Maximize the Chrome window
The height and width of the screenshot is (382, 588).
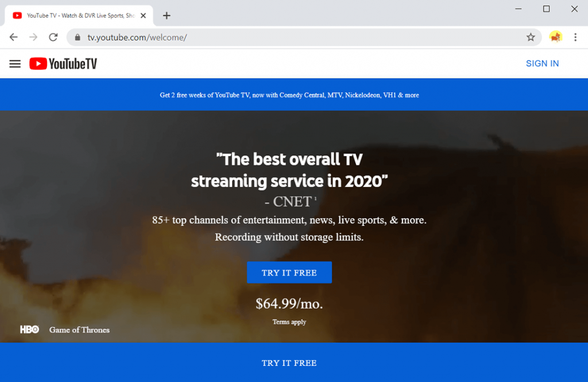(547, 9)
